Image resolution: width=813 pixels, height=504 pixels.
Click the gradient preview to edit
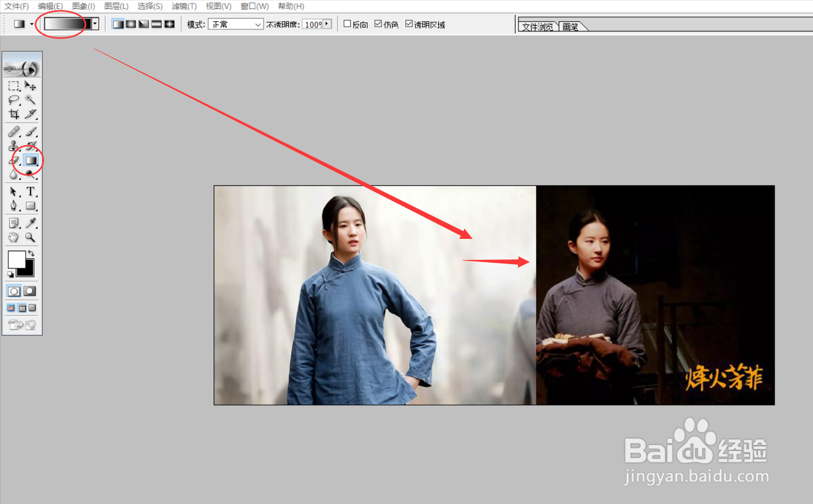[x=67, y=24]
